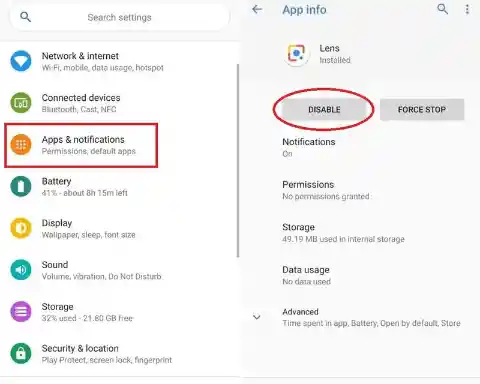Click the Connected devices green icon
This screenshot has width=480, height=384.
pyautogui.click(x=21, y=103)
